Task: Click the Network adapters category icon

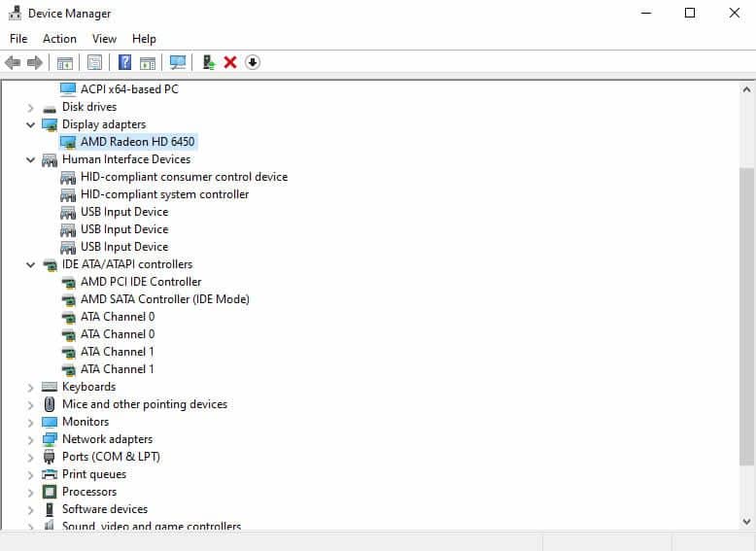Action: [x=50, y=439]
